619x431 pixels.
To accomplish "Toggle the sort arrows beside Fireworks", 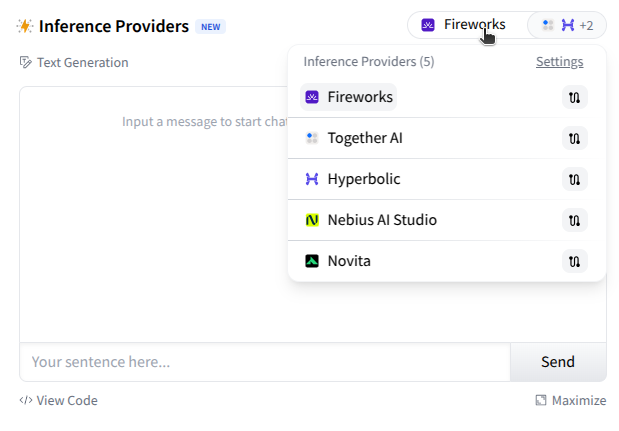I will (574, 97).
